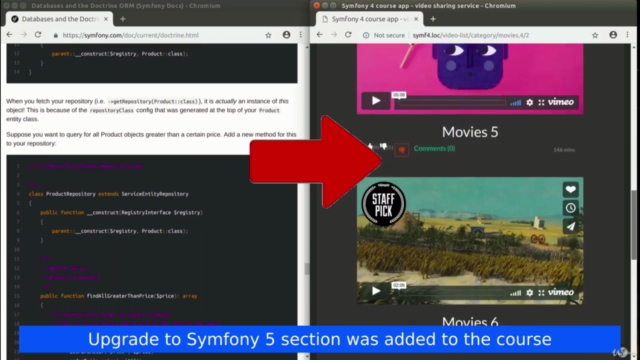Click the Staff Pick badge on video
The height and width of the screenshot is (360, 640).
[383, 204]
